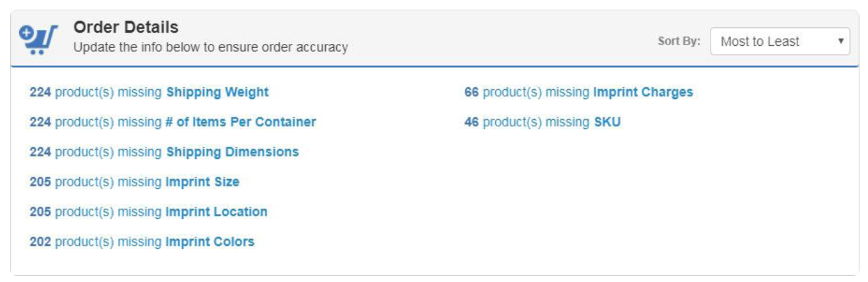The height and width of the screenshot is (282, 868).
Task: Click the 46 count beside SKU
Action: (471, 122)
